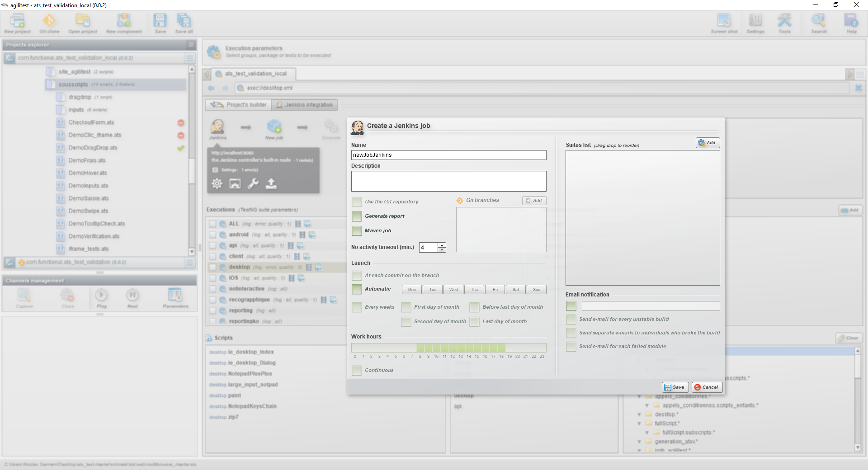This screenshot has width=868, height=470.
Task: Check Use the Git repository option
Action: coord(357,202)
